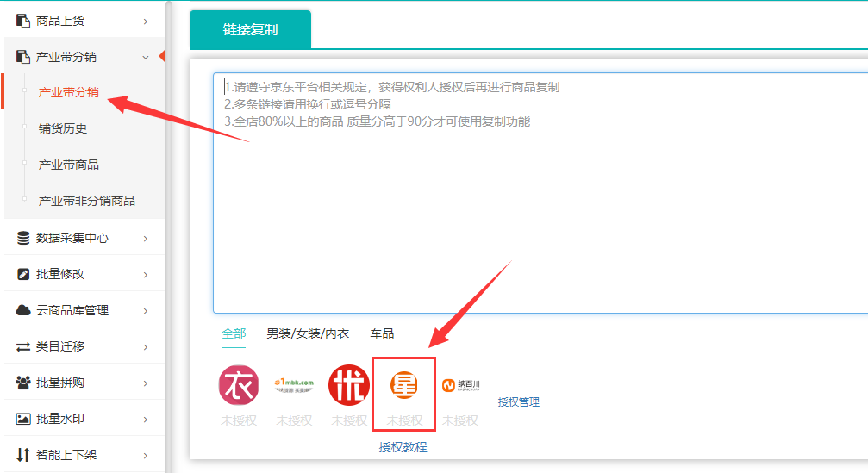Open the 授权教程 link
Screen dimensions: 868x473
[x=403, y=447]
